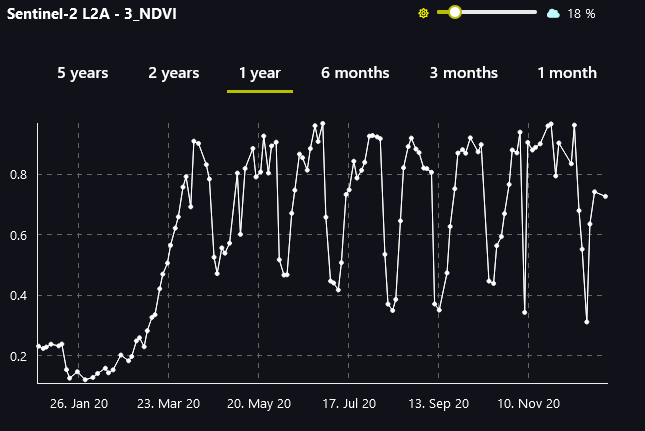Click the 0.2 y-axis label

(x=19, y=356)
